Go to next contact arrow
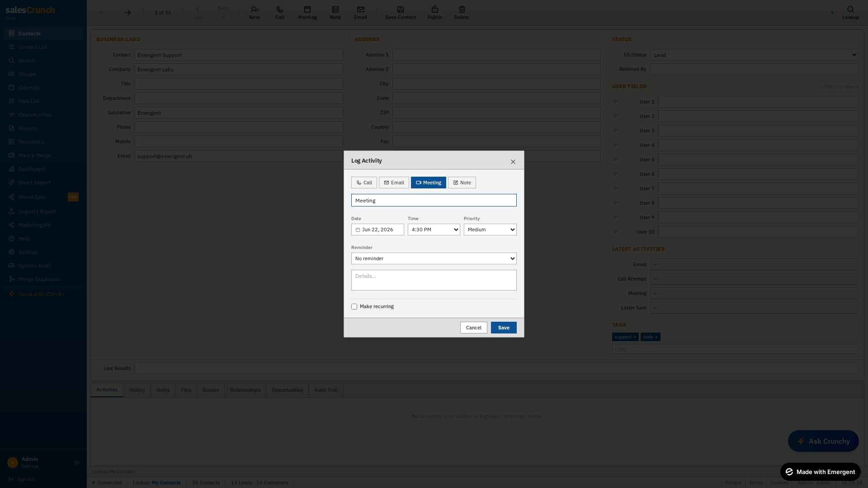Viewport: 868px width, 488px height. click(x=127, y=13)
